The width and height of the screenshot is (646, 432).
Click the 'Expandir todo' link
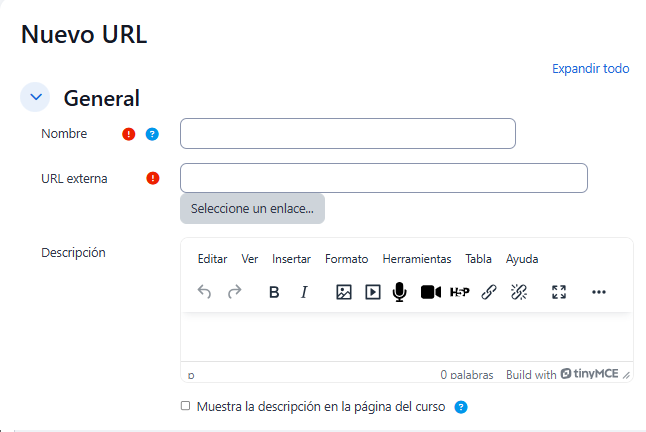click(x=590, y=69)
